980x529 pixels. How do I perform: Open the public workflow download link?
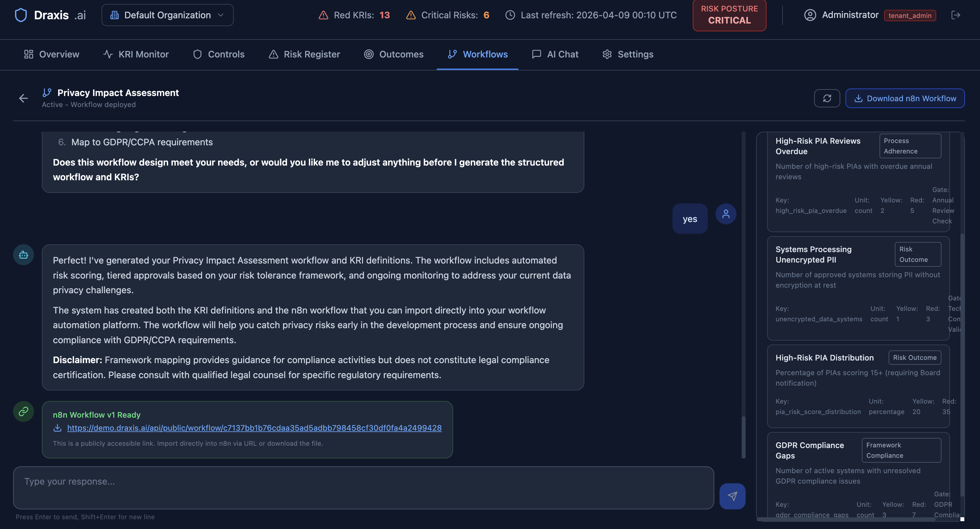[x=254, y=428]
